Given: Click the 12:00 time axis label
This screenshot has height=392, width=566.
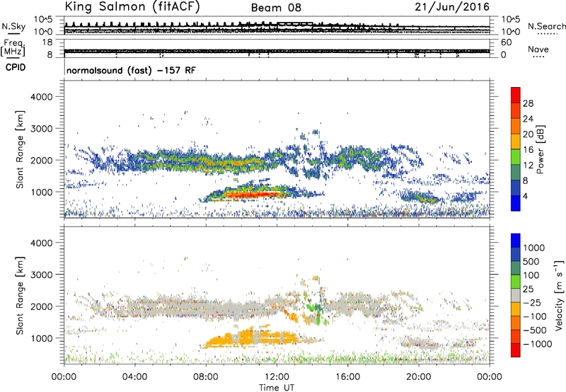Looking at the screenshot, I should (x=277, y=377).
